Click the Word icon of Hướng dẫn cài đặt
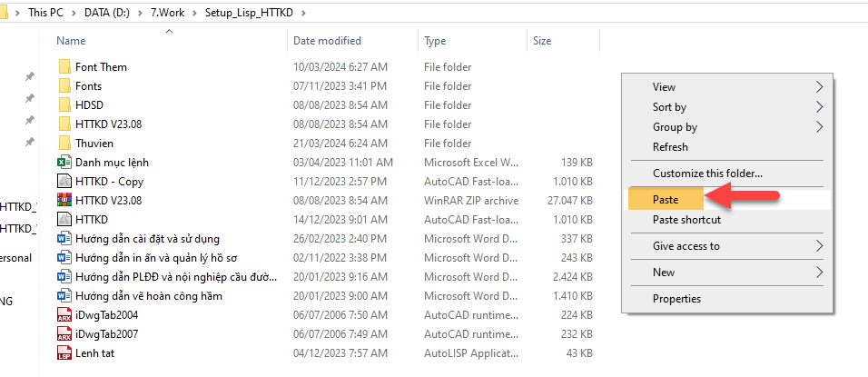This screenshot has width=868, height=377. 64,239
